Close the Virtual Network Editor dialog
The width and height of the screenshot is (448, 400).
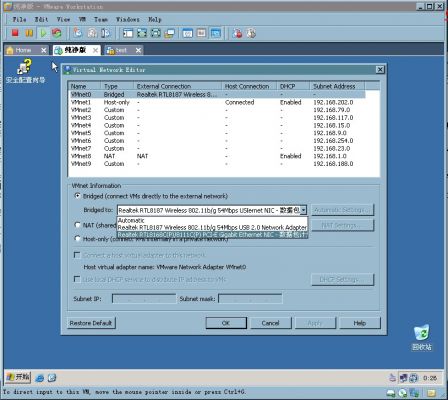380,69
